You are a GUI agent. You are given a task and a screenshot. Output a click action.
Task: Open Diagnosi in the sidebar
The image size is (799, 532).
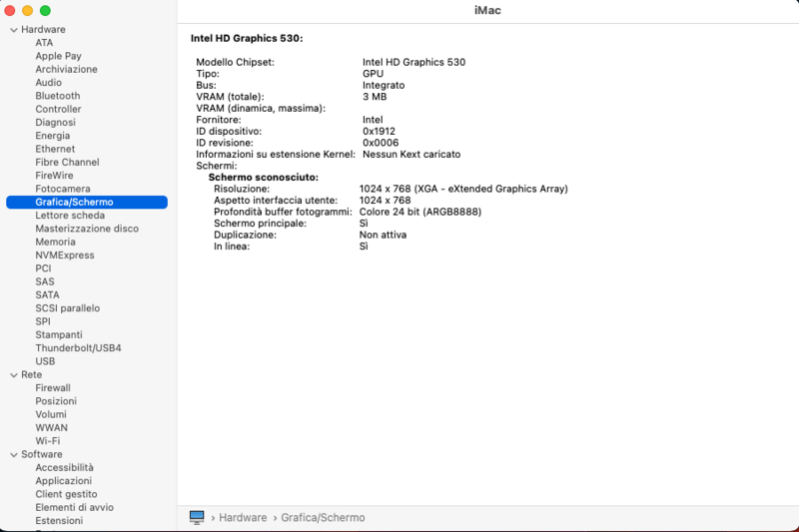tap(56, 122)
